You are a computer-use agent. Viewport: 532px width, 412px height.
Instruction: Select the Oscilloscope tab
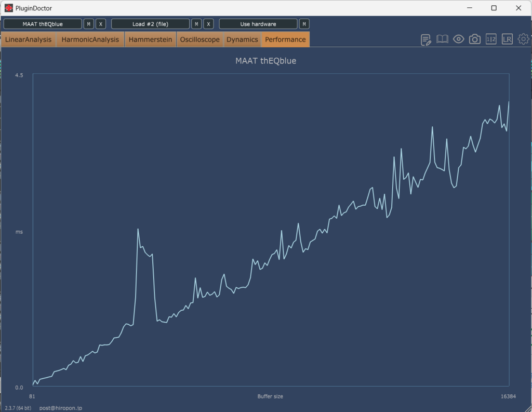200,39
